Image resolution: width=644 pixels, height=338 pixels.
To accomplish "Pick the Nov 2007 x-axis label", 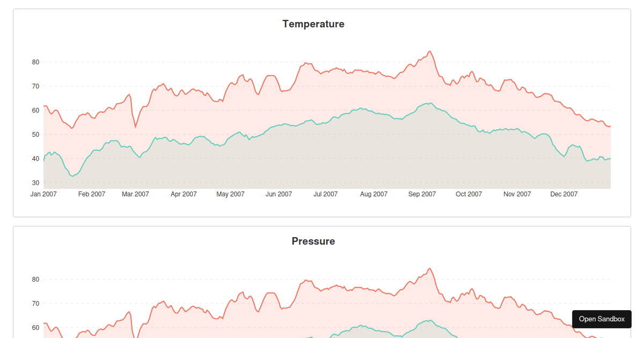I will coord(517,194).
